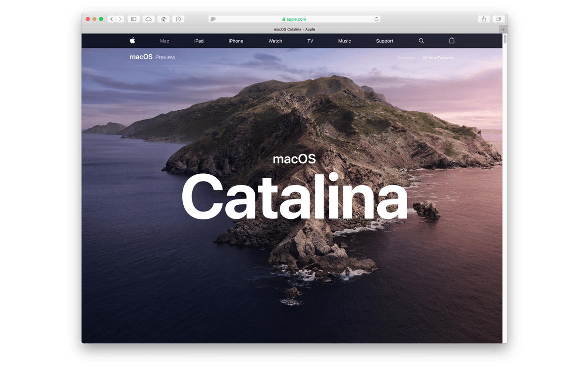Open the History clock button
The image size is (588, 368).
178,19
